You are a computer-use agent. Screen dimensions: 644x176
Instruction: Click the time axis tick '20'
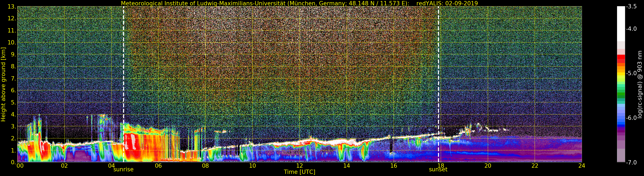coord(488,166)
